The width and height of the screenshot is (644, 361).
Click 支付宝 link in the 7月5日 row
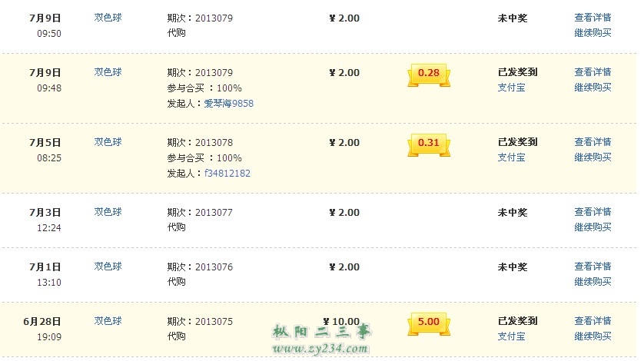511,157
